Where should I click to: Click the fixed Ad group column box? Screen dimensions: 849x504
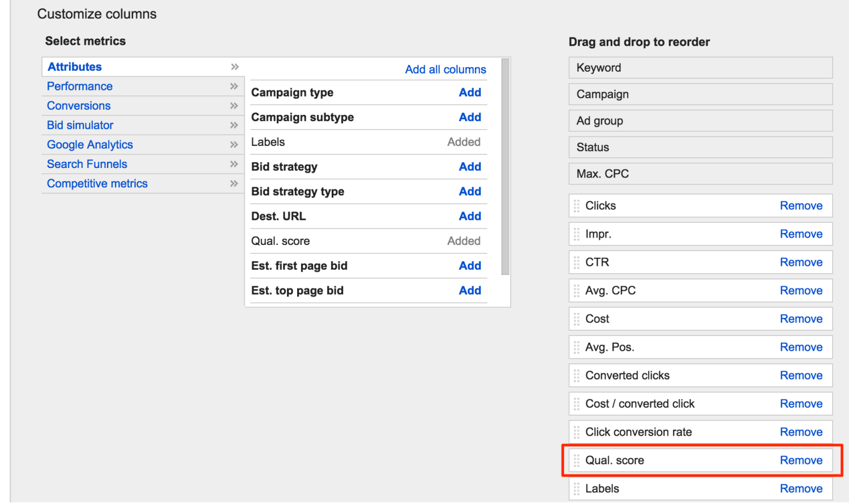[x=701, y=121]
